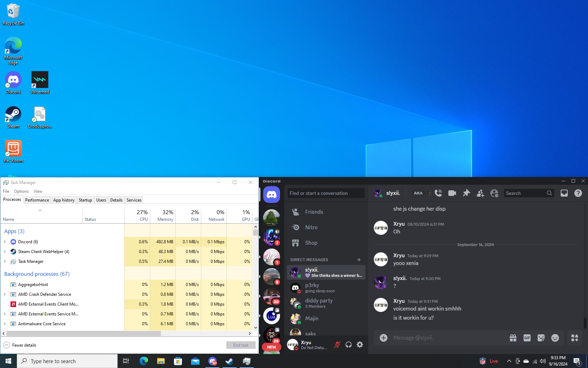The height and width of the screenshot is (368, 588).
Task: Open Discord user settings gear
Action: [360, 345]
